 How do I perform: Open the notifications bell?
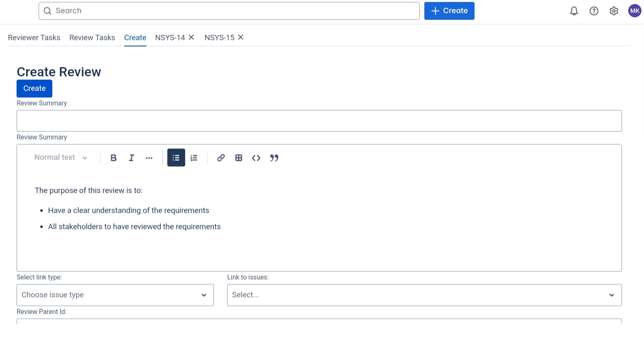(574, 11)
